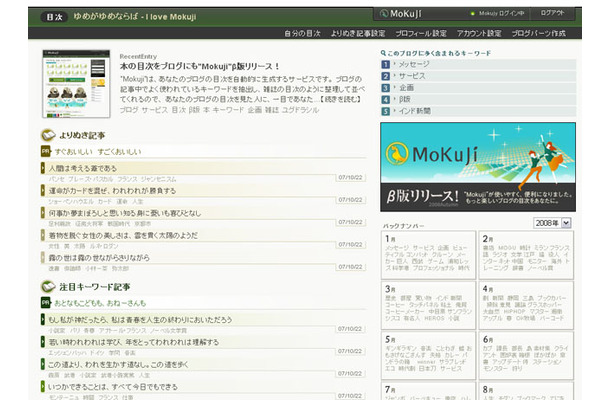Viewport: 610px width, 400px height.
Task: Click rank 3 badge next to 企画
Action: pos(385,88)
